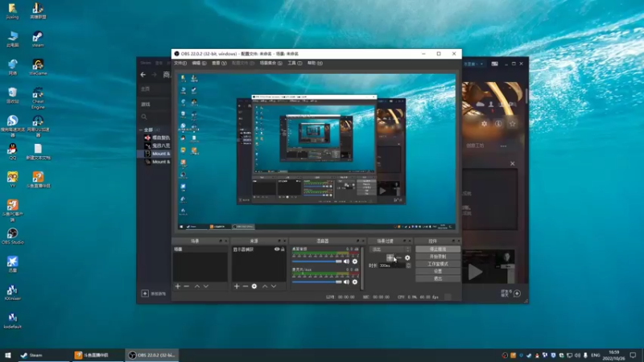Screen dimensions: 644x362
Task: Select IOUnixer desktop icon
Action: 12,292
